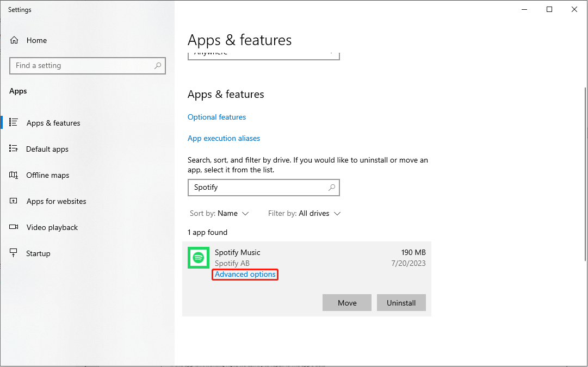The image size is (588, 367).
Task: Open Apps for websites settings page
Action: [56, 201]
